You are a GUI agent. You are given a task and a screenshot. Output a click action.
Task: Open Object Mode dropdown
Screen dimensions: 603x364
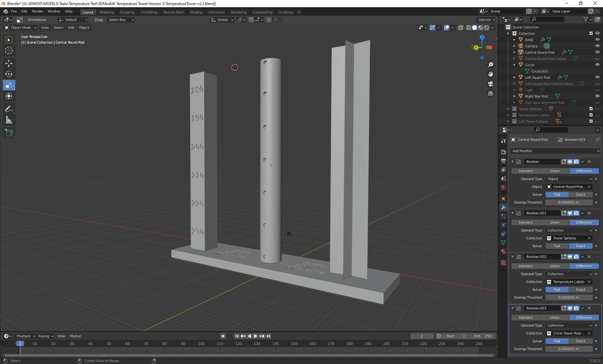(x=20, y=28)
